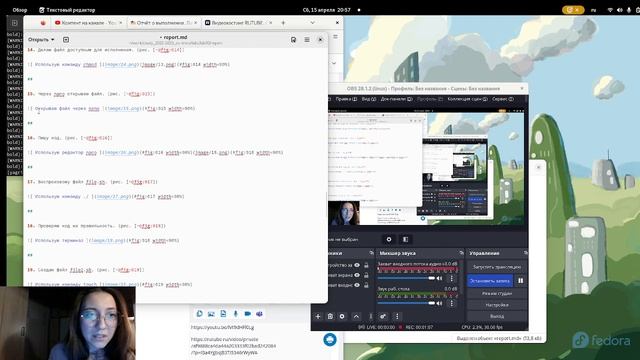Click Остановить запись in OBS controls
This screenshot has height=360, width=640.
(x=490, y=281)
